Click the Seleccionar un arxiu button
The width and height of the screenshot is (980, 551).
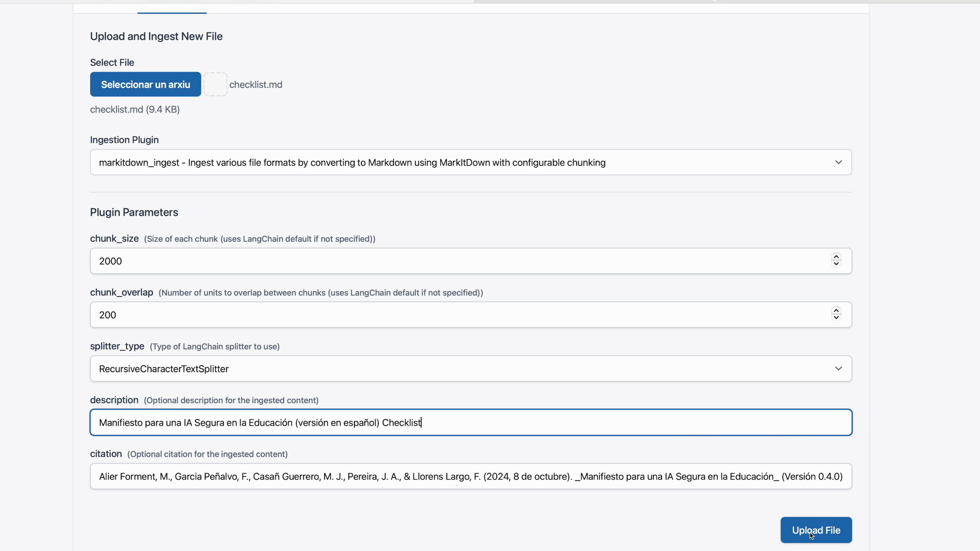pos(145,84)
